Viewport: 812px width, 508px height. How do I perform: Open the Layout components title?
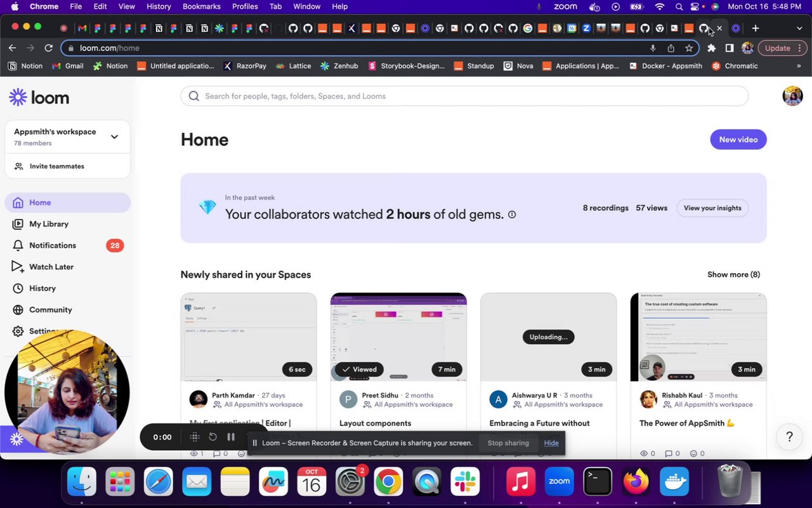point(375,424)
